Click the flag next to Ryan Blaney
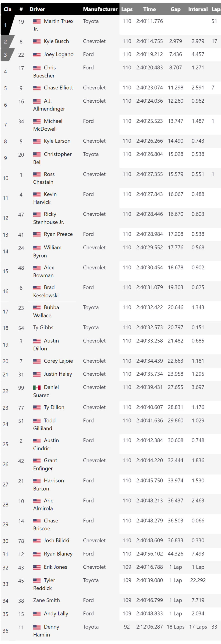Viewport: 221px width, 644px height. (x=37, y=554)
